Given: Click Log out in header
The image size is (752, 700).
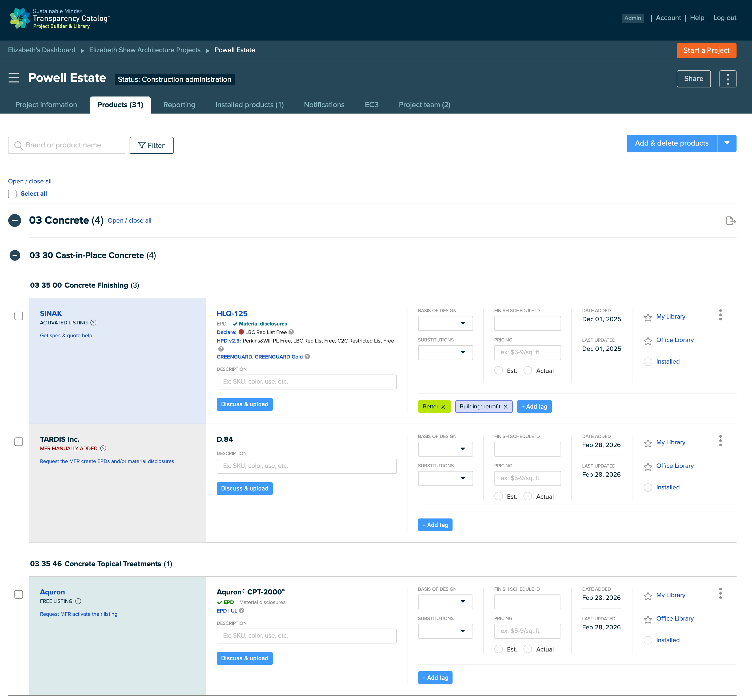Looking at the screenshot, I should [x=725, y=18].
